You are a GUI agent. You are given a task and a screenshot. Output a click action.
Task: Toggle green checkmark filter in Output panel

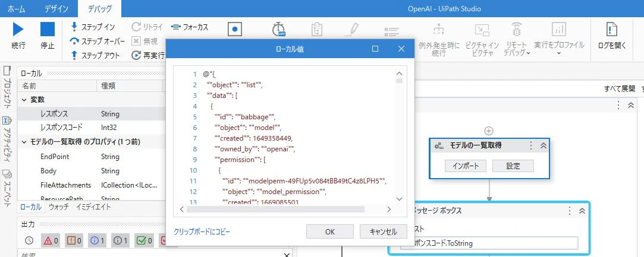(x=145, y=240)
